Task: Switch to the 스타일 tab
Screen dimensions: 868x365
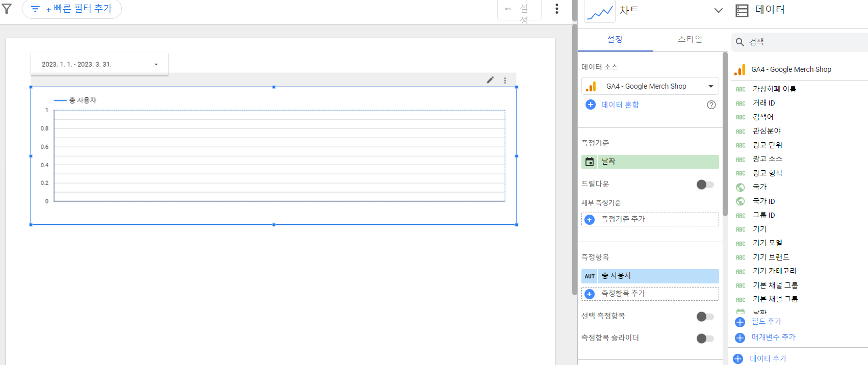Action: pyautogui.click(x=690, y=39)
